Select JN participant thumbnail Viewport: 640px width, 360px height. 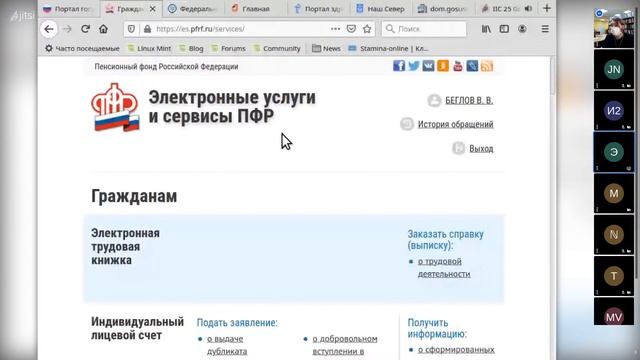click(x=614, y=69)
